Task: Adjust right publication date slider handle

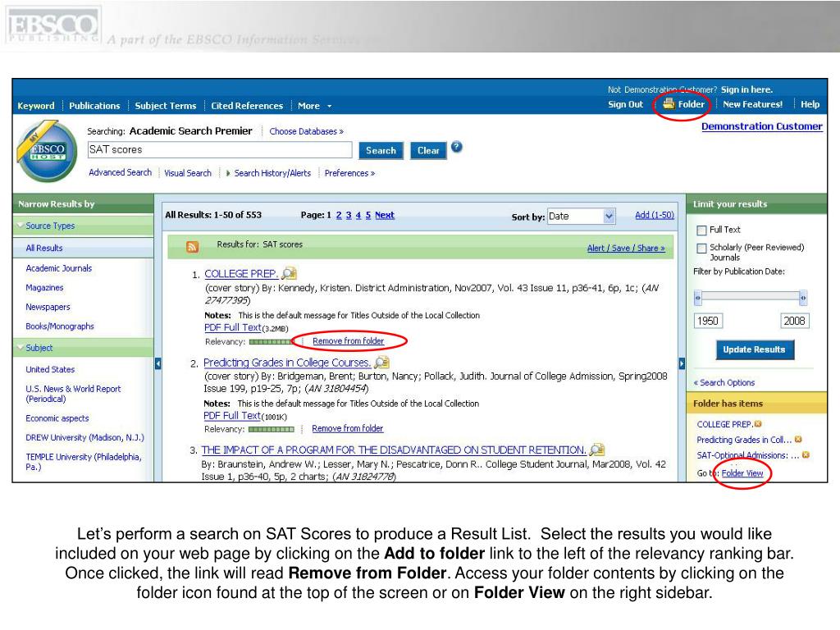Action: [803, 297]
